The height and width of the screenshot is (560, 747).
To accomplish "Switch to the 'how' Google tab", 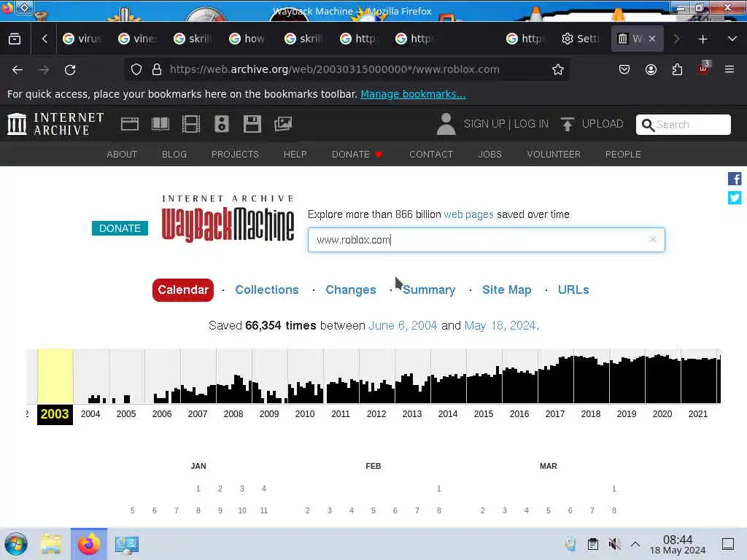I will 248,39.
